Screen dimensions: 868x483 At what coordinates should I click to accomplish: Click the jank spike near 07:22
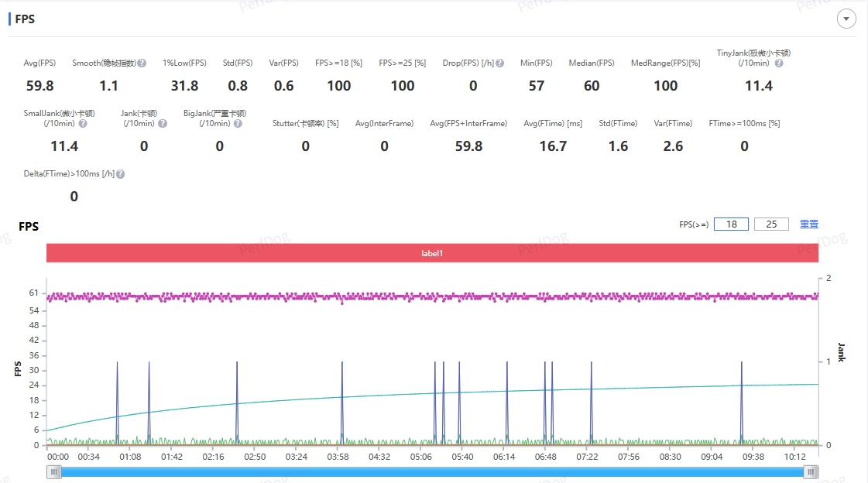tap(592, 402)
